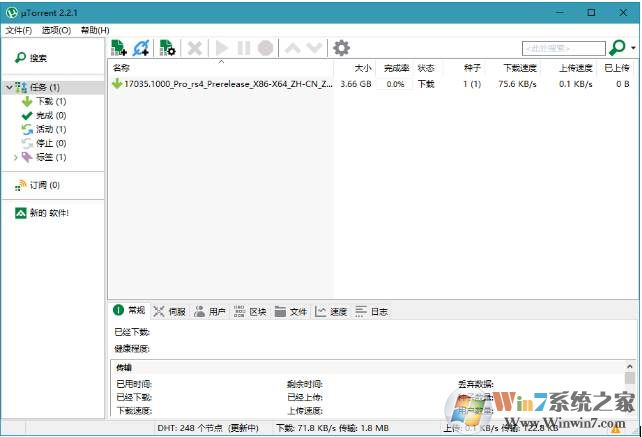642x437 pixels.
Task: Switch to the 速度 tab
Action: pos(331,312)
